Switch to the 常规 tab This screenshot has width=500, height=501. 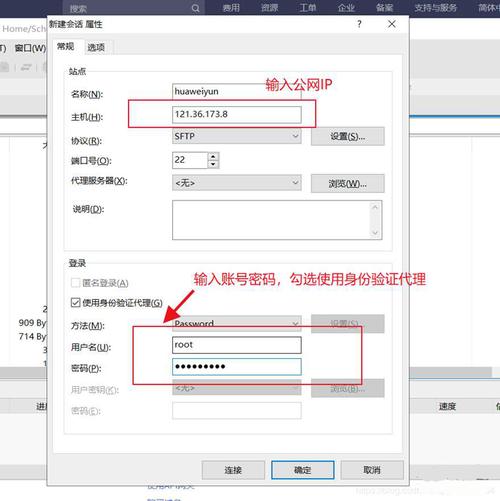click(65, 47)
